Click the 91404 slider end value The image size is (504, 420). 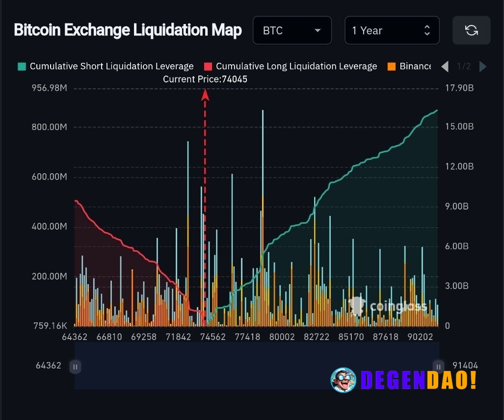point(465,366)
